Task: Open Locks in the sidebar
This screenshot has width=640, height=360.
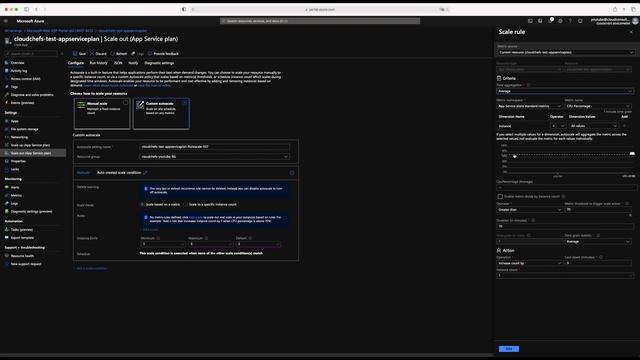Action: click(x=15, y=169)
